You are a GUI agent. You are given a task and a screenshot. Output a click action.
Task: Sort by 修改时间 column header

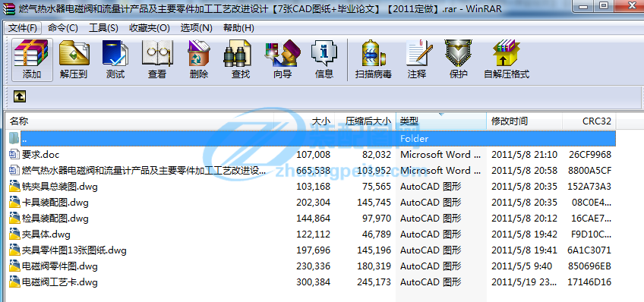pyautogui.click(x=525, y=121)
